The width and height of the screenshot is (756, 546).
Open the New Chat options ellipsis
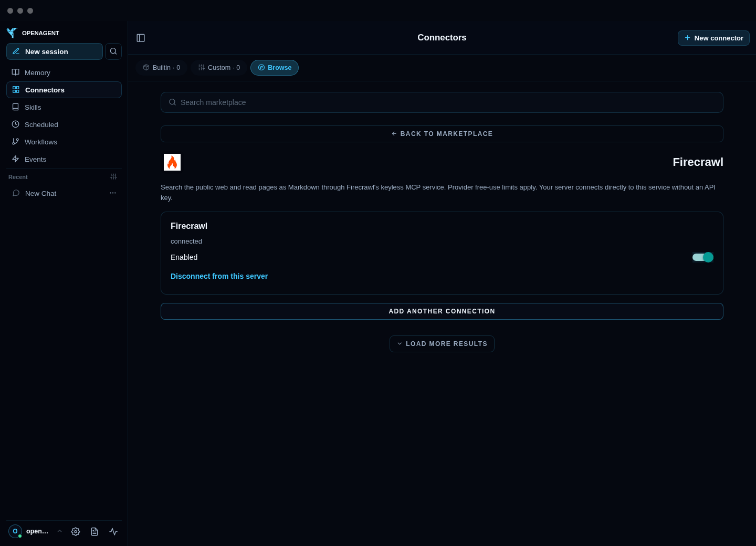click(113, 193)
